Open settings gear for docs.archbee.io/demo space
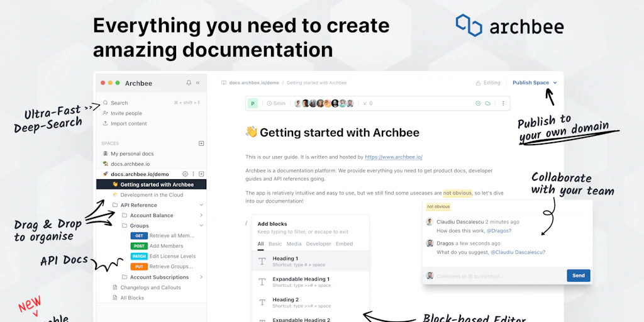Screen dimensions: 644x322 click(186, 174)
